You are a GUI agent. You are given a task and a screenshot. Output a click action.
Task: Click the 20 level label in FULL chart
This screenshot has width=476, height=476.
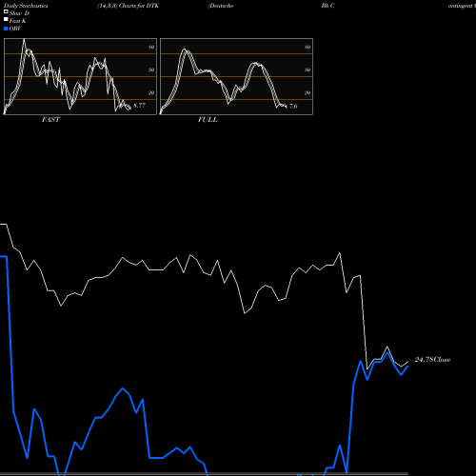pos(307,92)
